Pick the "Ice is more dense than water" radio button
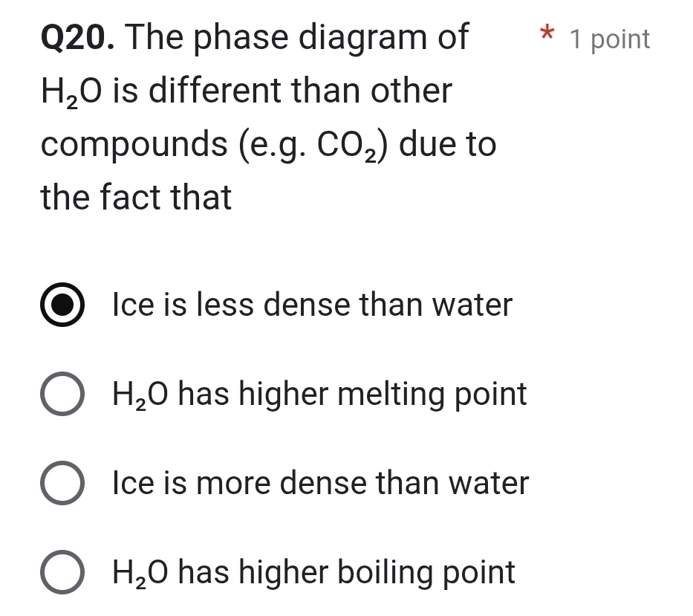 coord(62,483)
